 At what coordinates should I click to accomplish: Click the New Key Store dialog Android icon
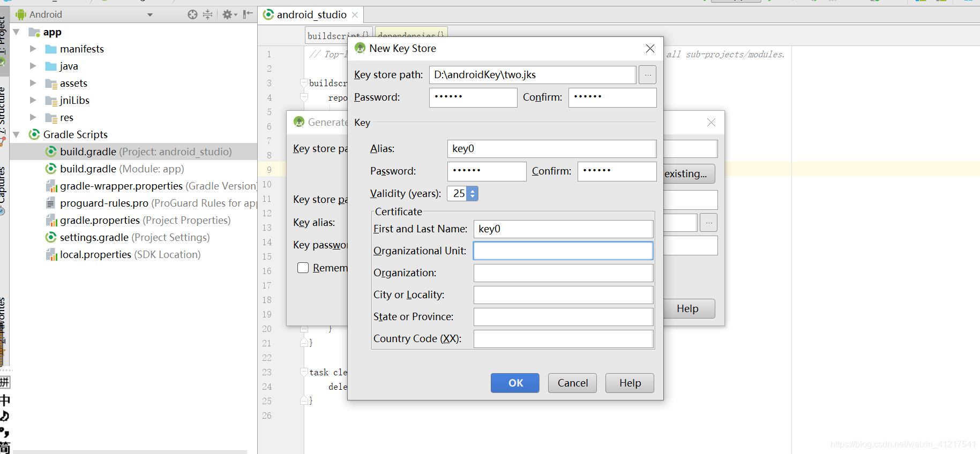point(360,48)
